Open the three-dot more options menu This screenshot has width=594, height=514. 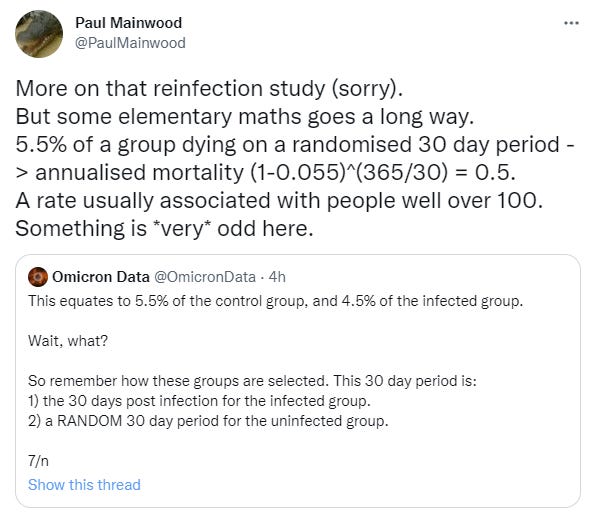(571, 23)
